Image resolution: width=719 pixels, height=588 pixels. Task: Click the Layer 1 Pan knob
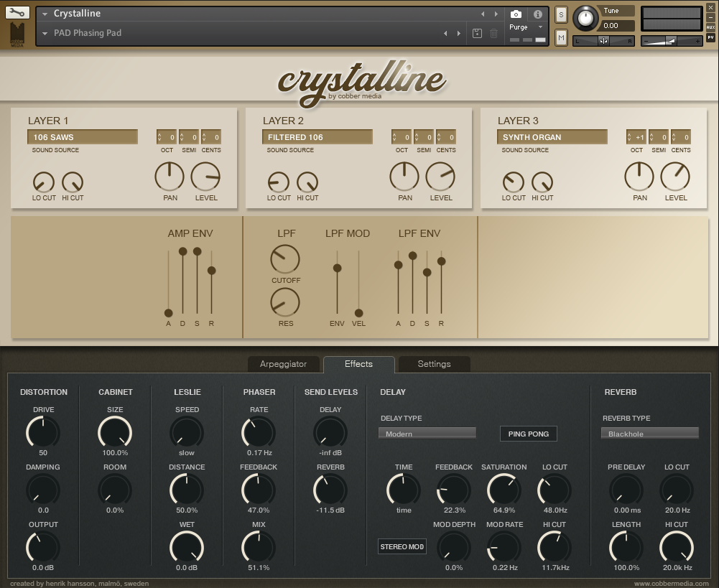click(170, 177)
